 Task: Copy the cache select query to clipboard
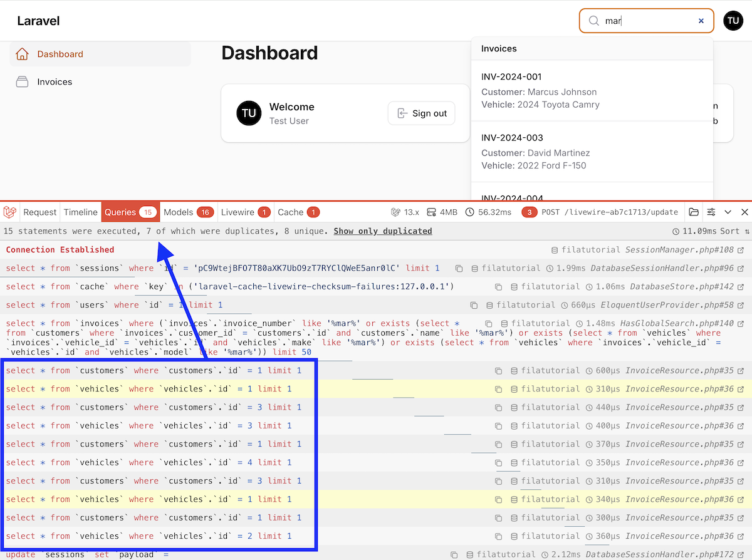[499, 287]
